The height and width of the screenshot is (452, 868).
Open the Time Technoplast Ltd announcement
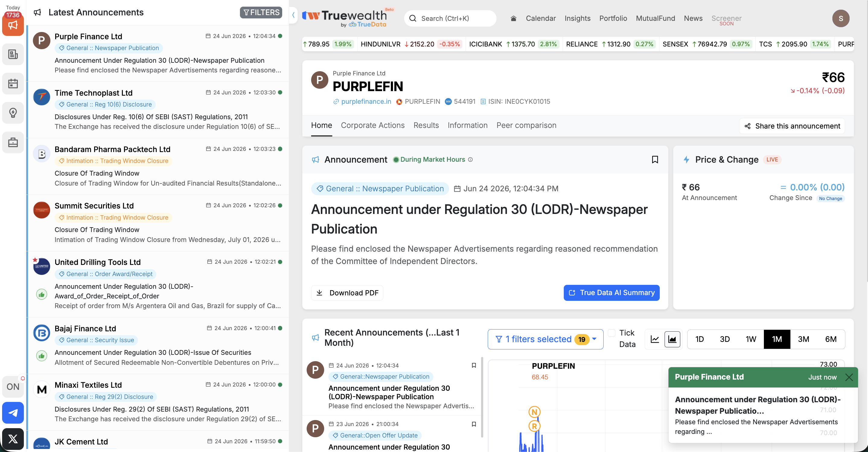(x=158, y=110)
